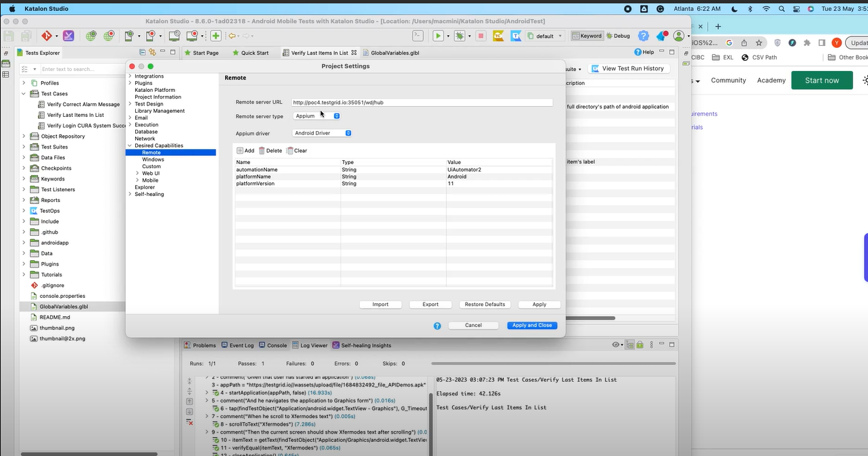Screen dimensions: 868x456
Task: Expand the Execution settings node
Action: click(130, 125)
